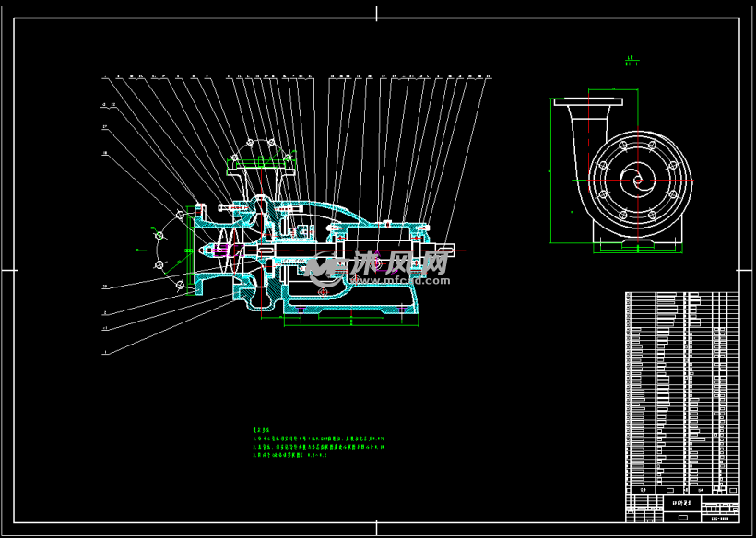This screenshot has width=756, height=538.
Task: Click the green height dimension left of side view
Action: [550, 170]
